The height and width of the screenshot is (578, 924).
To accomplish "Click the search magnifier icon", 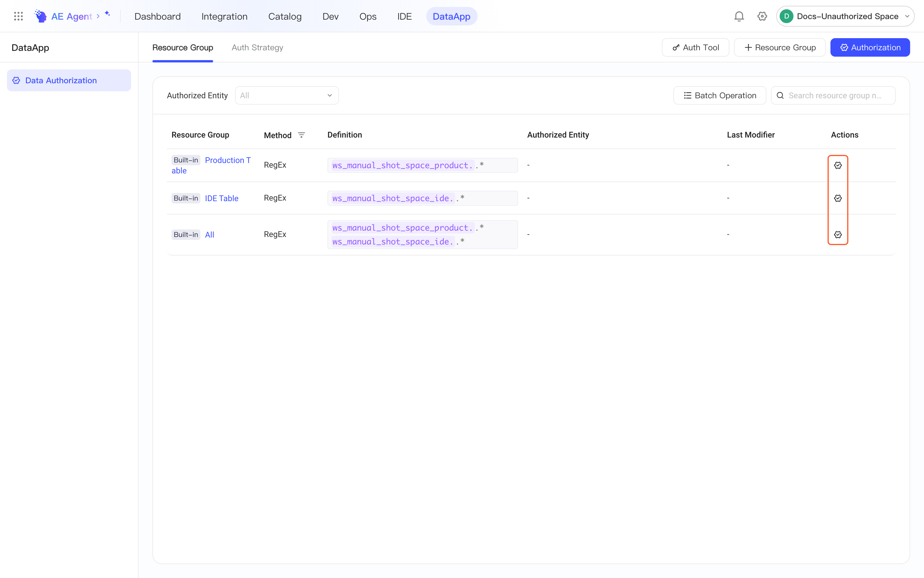I will 780,96.
